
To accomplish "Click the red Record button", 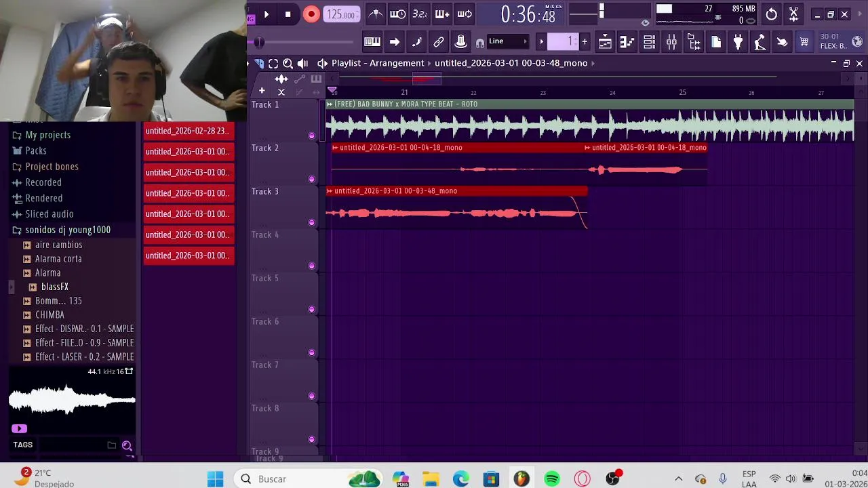I will pos(311,14).
